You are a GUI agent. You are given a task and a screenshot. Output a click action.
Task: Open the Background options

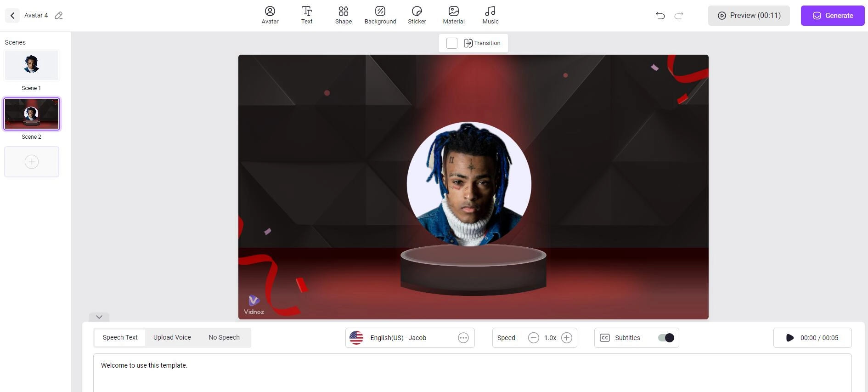click(x=380, y=15)
